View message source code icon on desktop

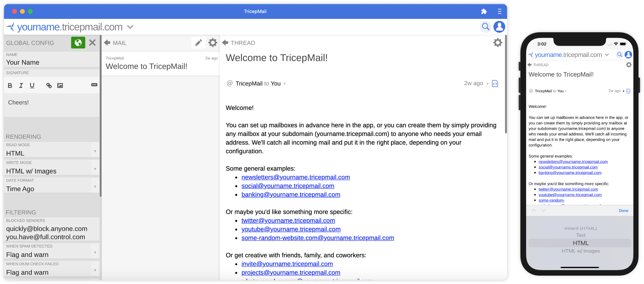(x=495, y=84)
